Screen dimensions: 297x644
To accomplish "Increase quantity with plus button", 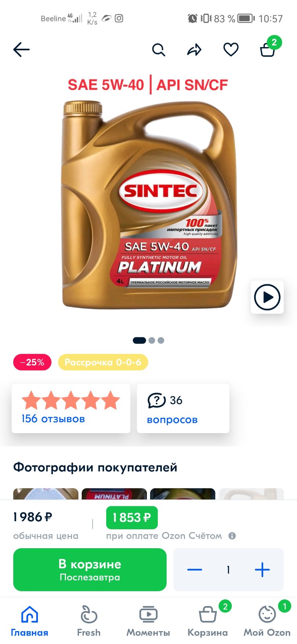I will (262, 570).
